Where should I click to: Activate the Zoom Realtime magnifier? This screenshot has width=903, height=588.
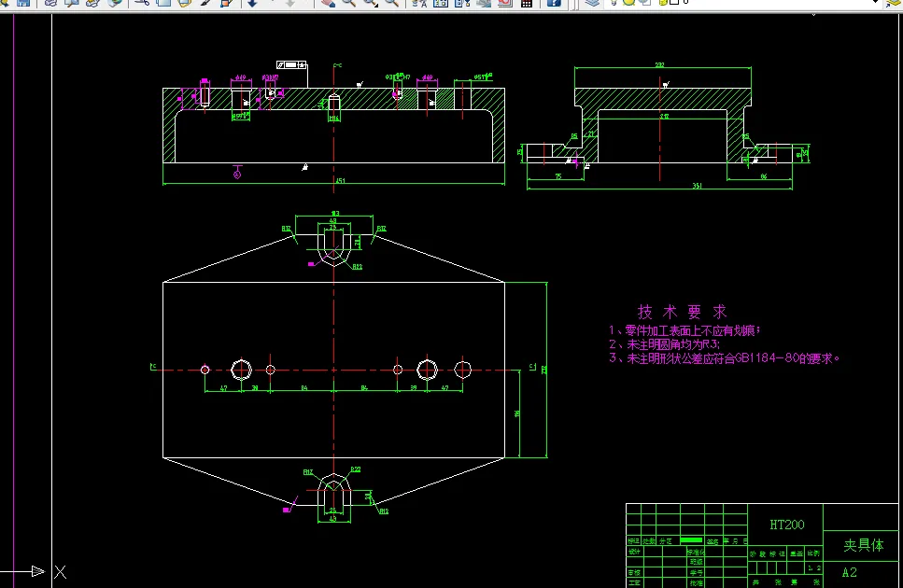pos(349,2)
